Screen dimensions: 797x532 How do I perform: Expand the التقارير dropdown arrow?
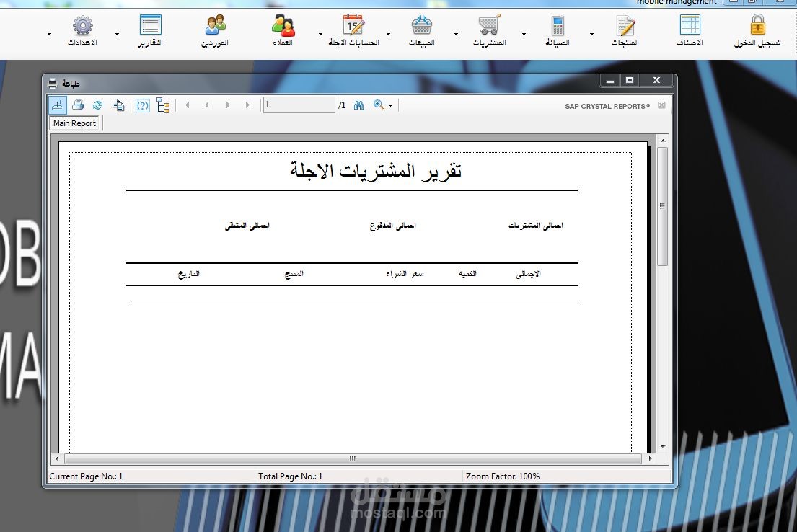pyautogui.click(x=117, y=35)
